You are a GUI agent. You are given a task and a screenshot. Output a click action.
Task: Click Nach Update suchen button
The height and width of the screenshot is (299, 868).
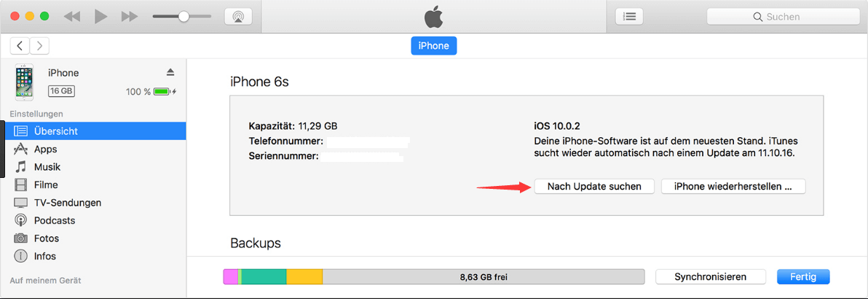pyautogui.click(x=594, y=187)
